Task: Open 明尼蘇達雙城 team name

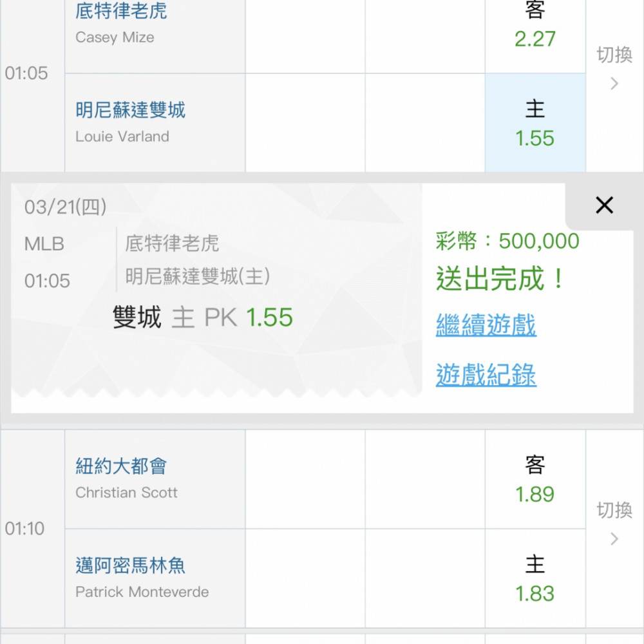Action: [x=130, y=110]
